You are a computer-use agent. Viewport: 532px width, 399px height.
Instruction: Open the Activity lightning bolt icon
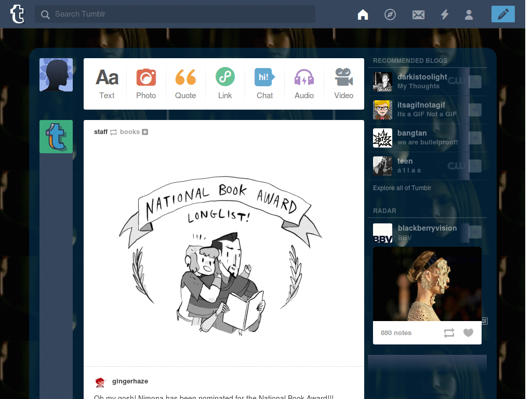pyautogui.click(x=445, y=14)
